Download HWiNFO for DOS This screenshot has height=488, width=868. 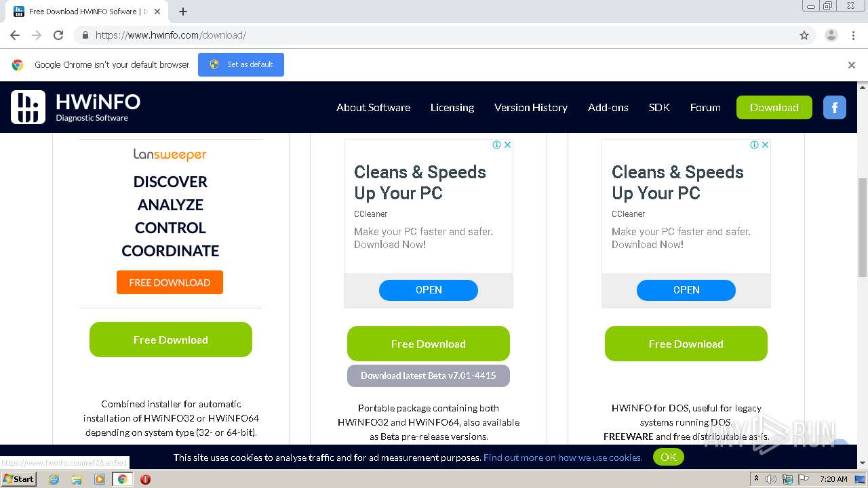click(686, 344)
